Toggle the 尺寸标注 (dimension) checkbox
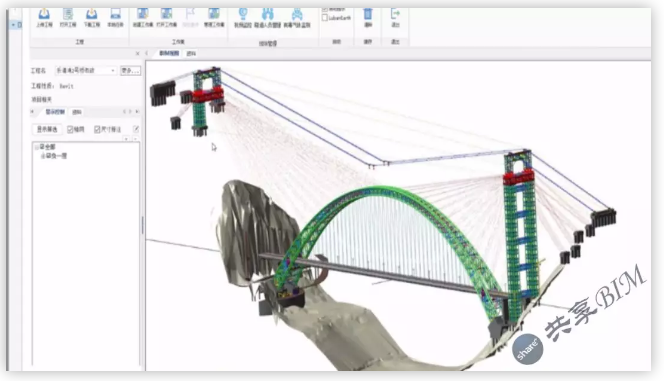The width and height of the screenshot is (664, 381). tap(97, 129)
